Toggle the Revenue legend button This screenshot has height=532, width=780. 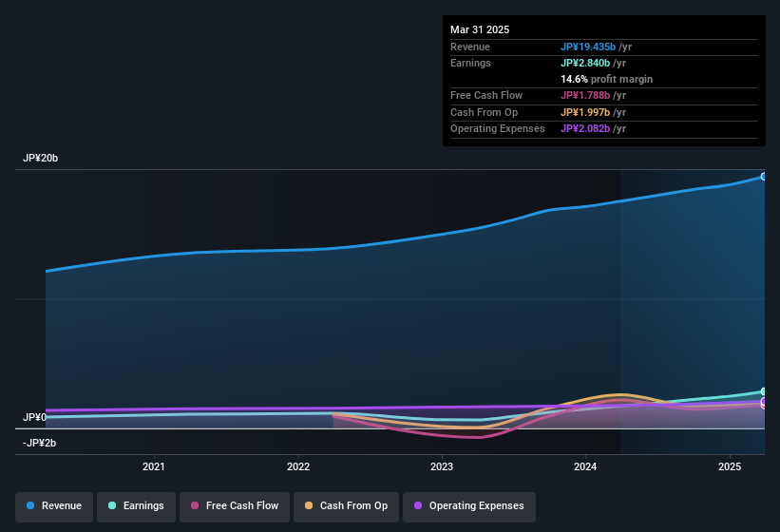point(54,506)
